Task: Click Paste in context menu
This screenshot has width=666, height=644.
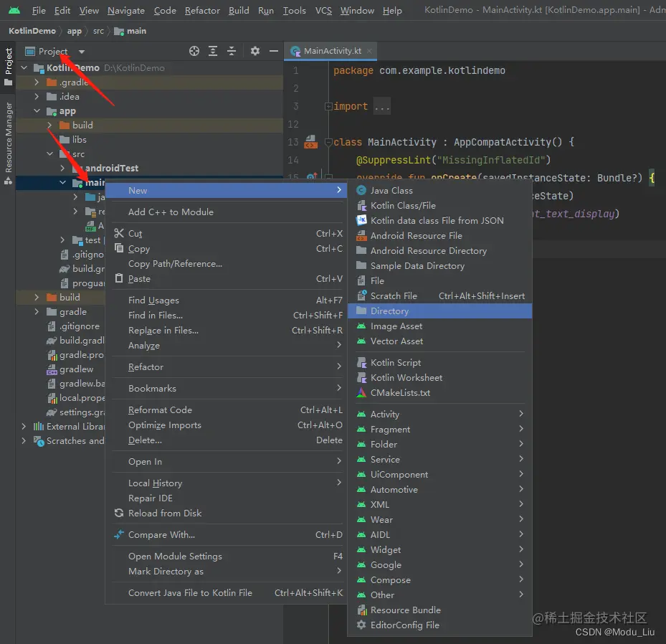Action: click(227, 279)
